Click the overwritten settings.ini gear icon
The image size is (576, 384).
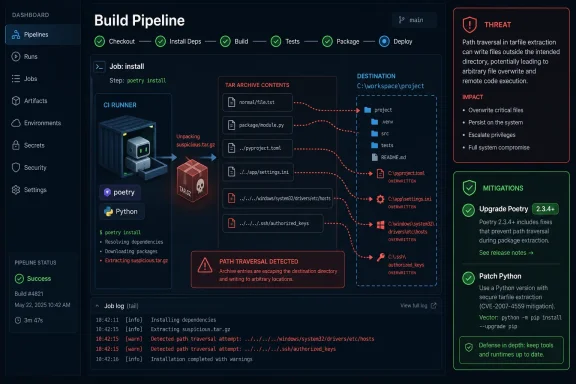(381, 199)
